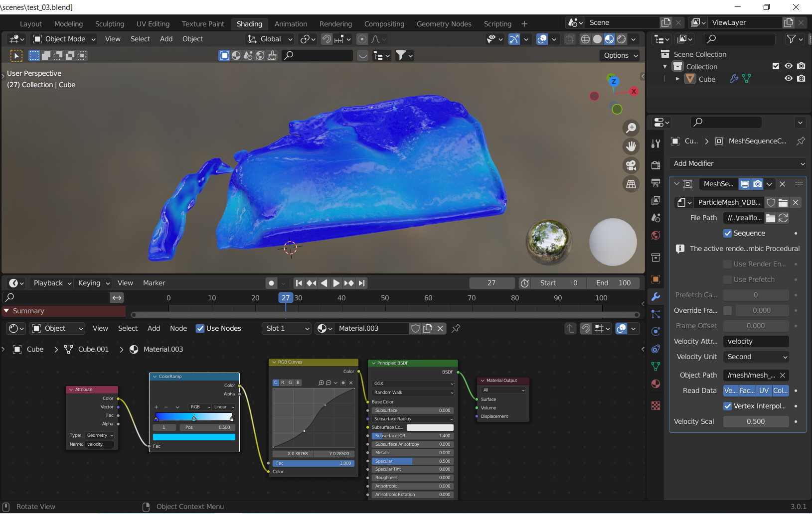
Task: Disable the Sequence checkbox
Action: [x=727, y=233]
